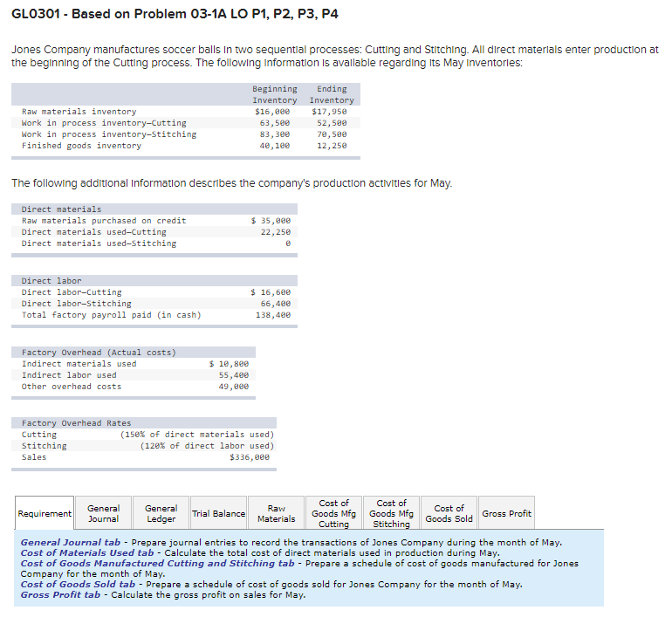
Task: Select 'Direct materials used–Stitching' label
Action: (99, 243)
